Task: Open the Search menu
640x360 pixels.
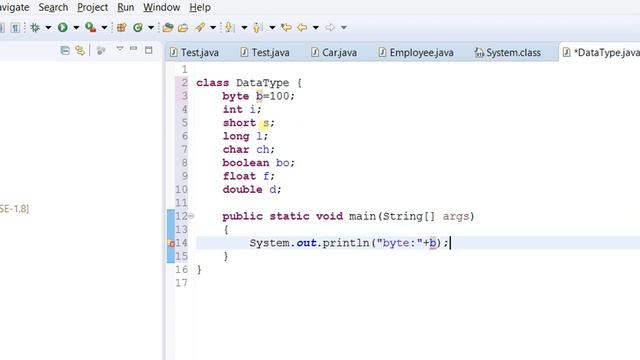Action: 53,7
